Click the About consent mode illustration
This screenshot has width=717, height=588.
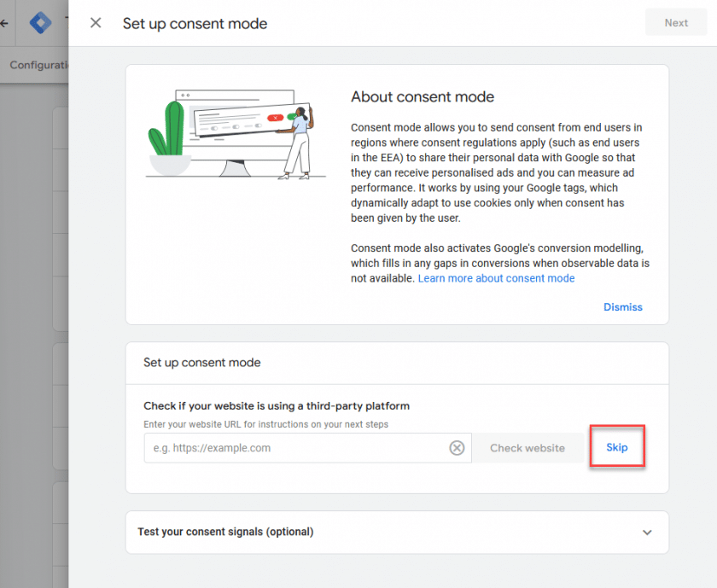click(236, 131)
